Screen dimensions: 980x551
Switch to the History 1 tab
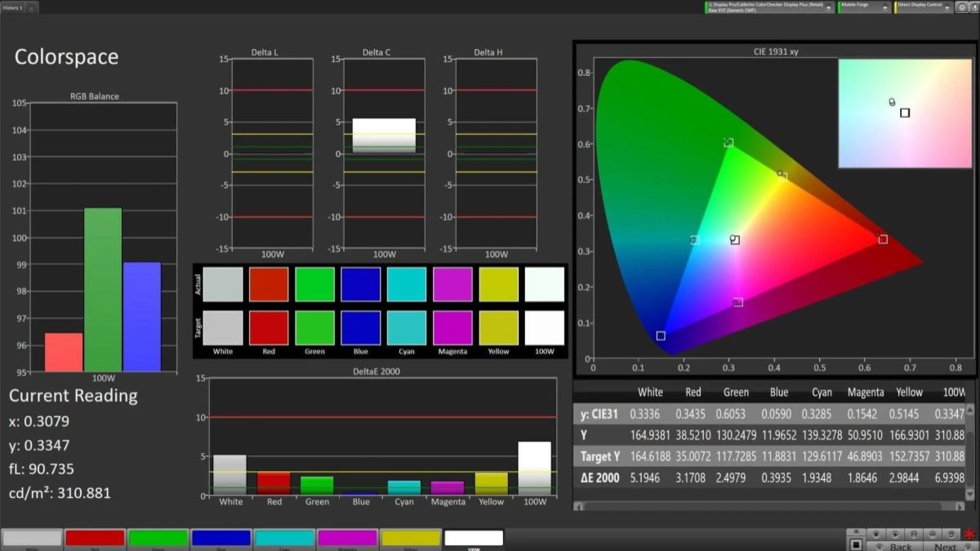(x=12, y=7)
